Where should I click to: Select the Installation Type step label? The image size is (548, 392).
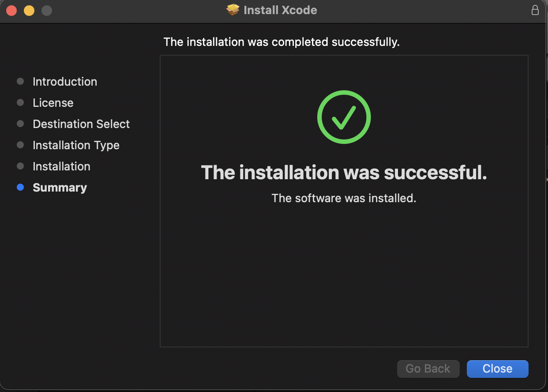pyautogui.click(x=76, y=145)
